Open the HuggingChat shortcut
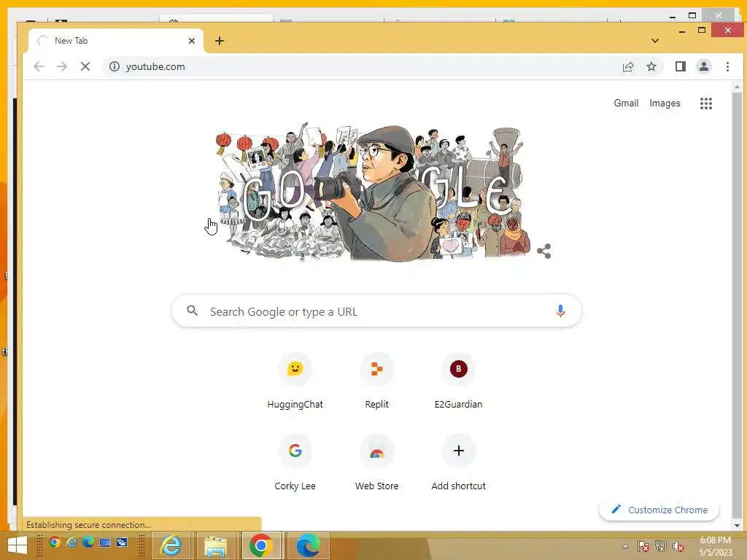The image size is (747, 560). tap(295, 381)
